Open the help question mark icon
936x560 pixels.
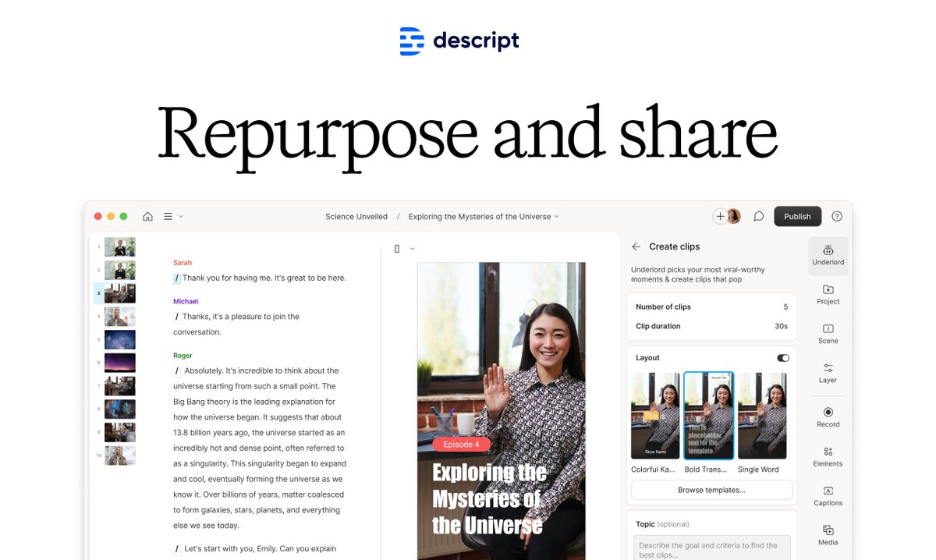point(837,216)
